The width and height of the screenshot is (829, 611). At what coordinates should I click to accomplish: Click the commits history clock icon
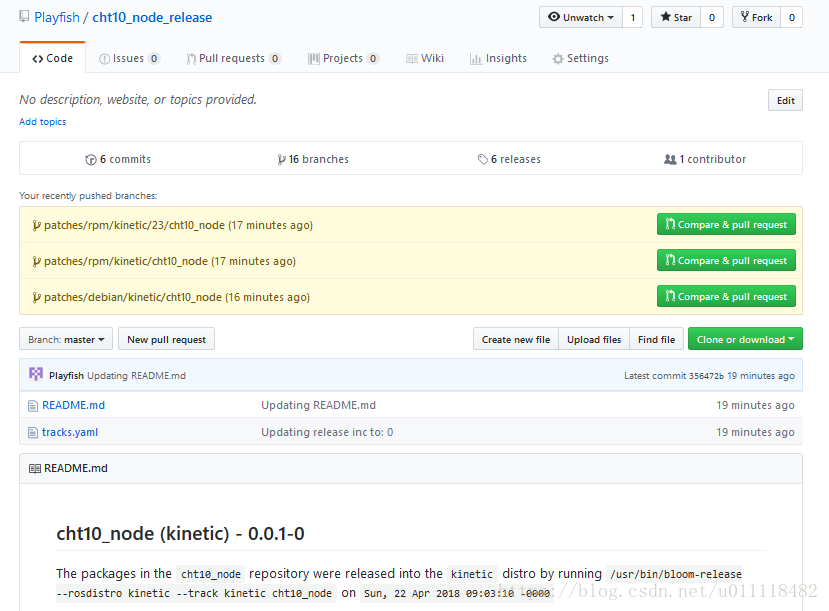click(x=91, y=160)
